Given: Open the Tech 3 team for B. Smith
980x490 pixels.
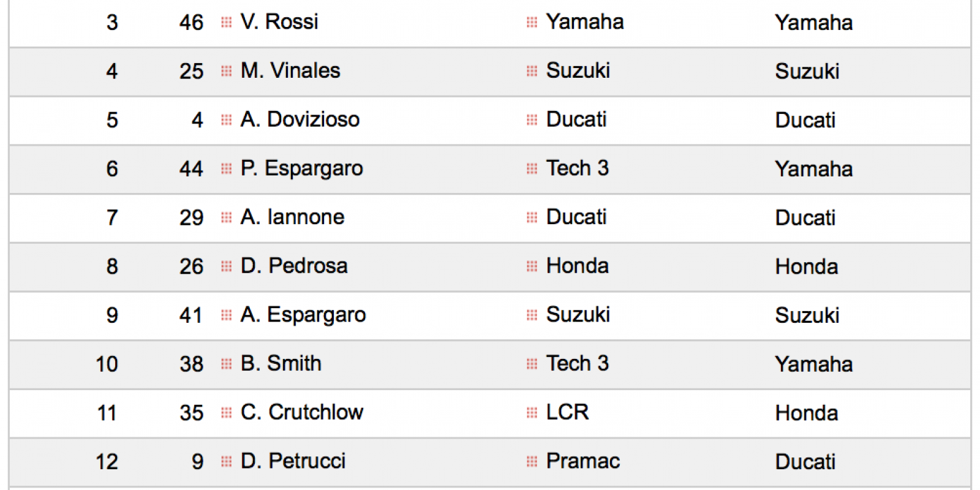Looking at the screenshot, I should click(x=577, y=363).
